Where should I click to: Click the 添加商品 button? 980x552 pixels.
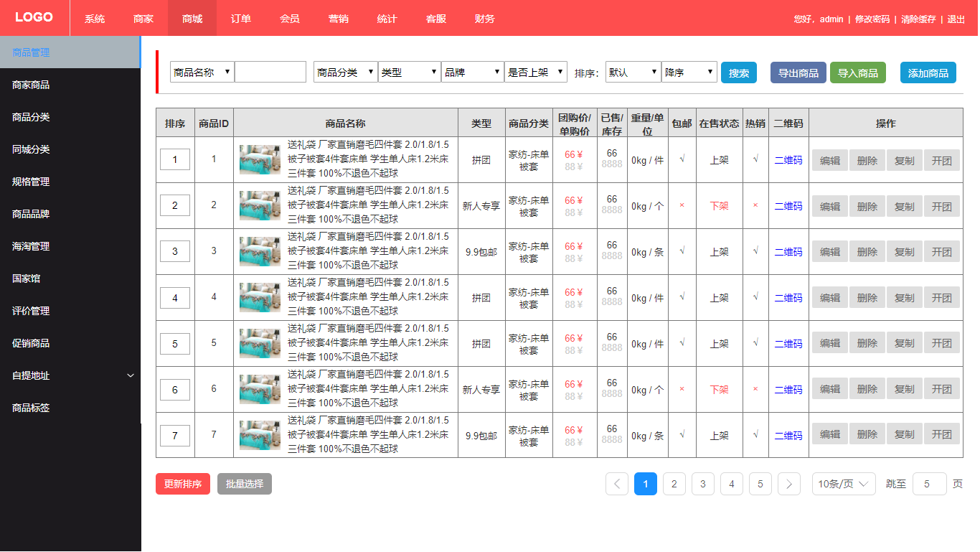[928, 72]
